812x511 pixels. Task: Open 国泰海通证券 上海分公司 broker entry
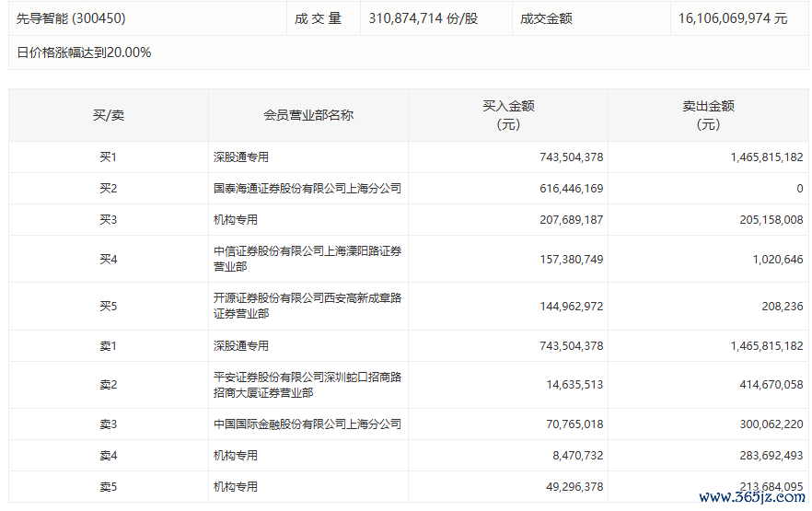(x=307, y=189)
